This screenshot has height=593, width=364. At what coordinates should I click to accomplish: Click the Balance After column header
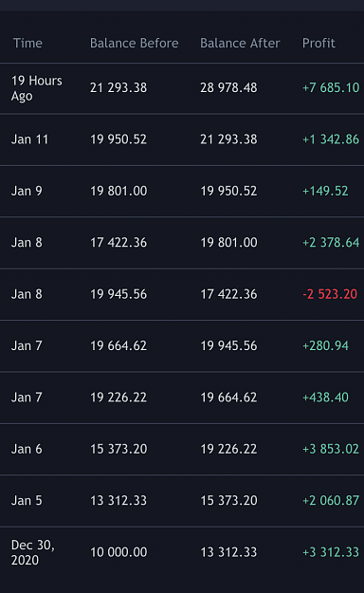240,43
